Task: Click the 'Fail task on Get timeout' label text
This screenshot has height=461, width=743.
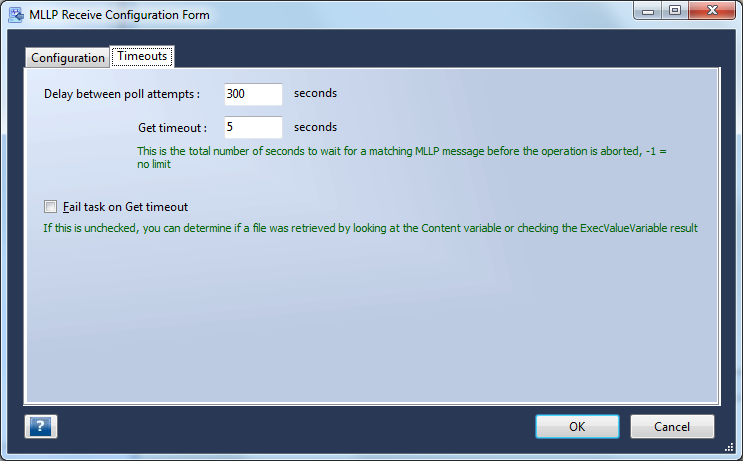Action: 126,207
